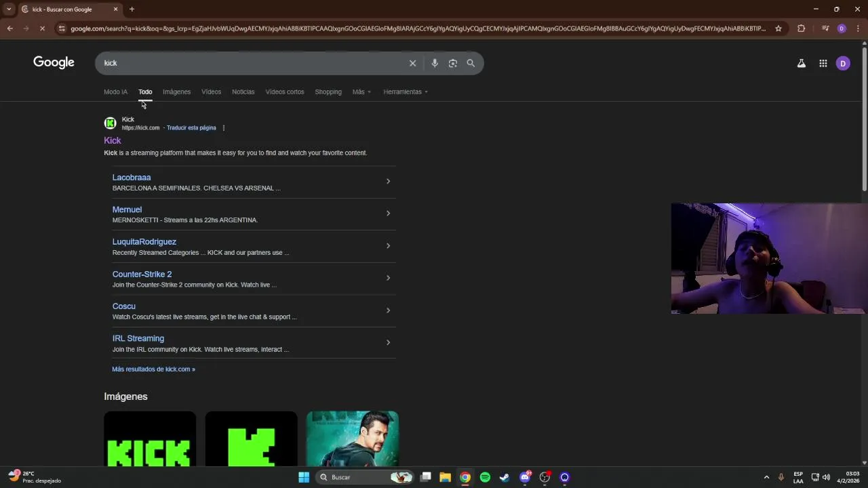This screenshot has height=488, width=868.
Task: Open Task View on the taskbar
Action: point(425,477)
